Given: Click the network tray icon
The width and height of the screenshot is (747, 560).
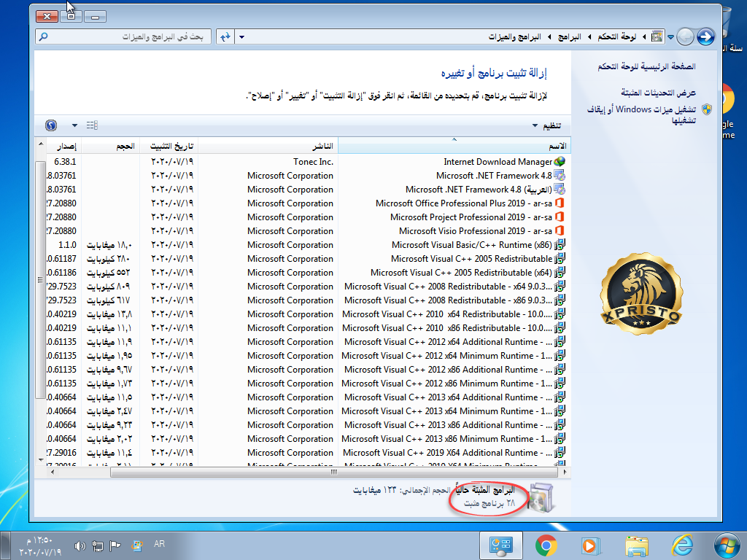Looking at the screenshot, I should coord(97,546).
